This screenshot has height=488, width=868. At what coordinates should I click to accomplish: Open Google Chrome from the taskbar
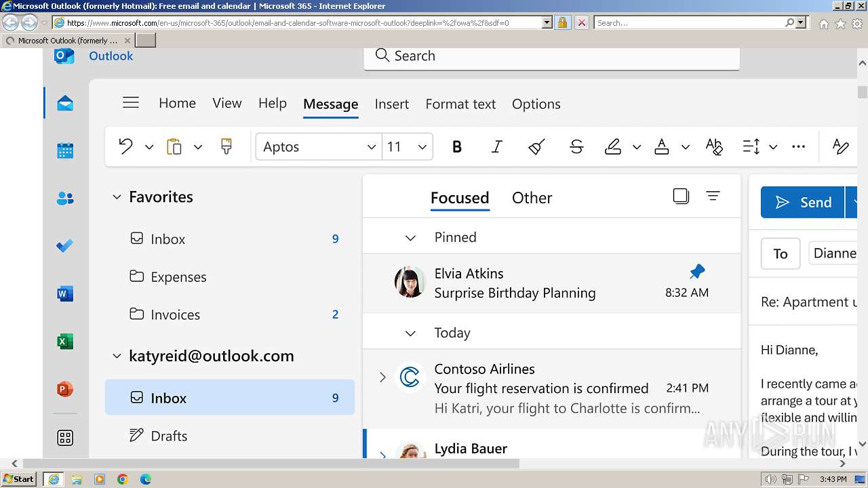123,479
